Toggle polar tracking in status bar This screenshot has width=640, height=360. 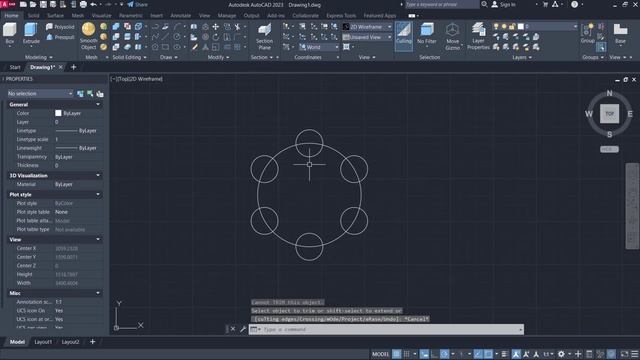(444, 354)
